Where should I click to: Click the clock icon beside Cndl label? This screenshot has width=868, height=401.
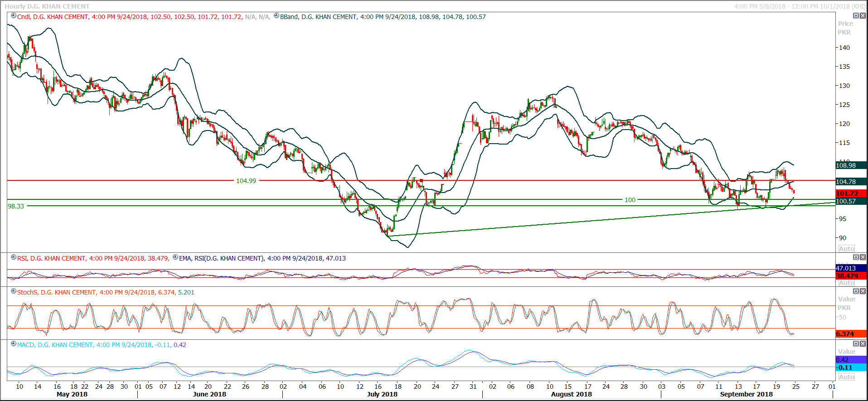coord(14,16)
